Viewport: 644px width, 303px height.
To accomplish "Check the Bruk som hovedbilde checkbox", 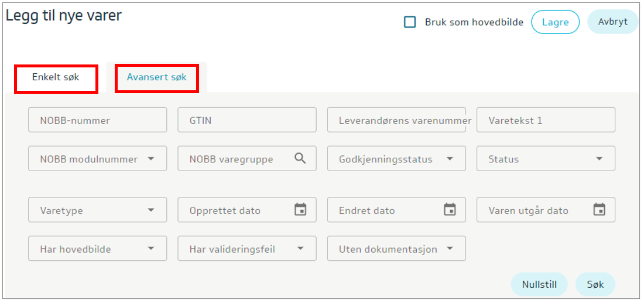I will pyautogui.click(x=410, y=22).
